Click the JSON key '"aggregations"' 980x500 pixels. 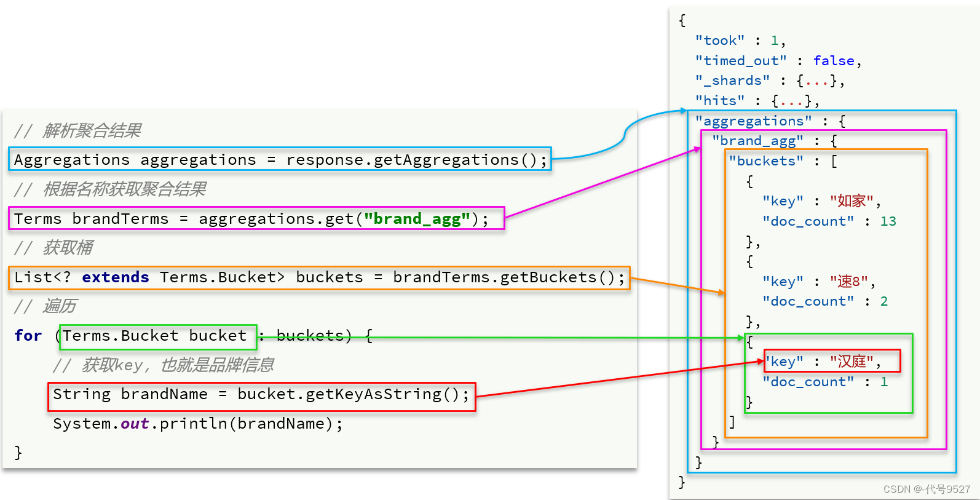pos(753,121)
